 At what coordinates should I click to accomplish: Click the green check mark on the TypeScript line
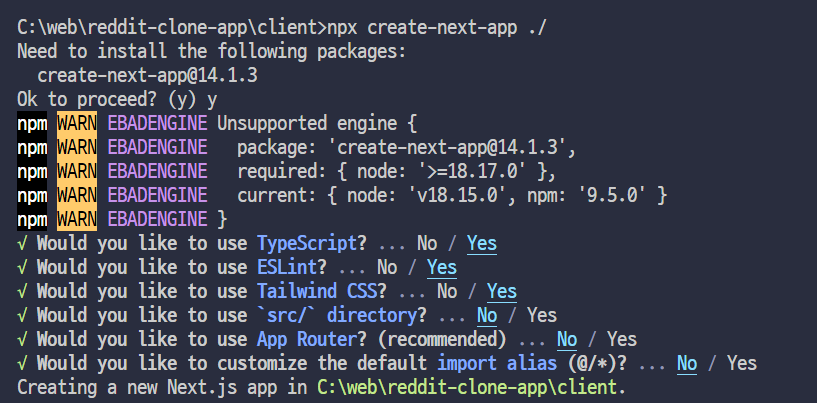22,243
